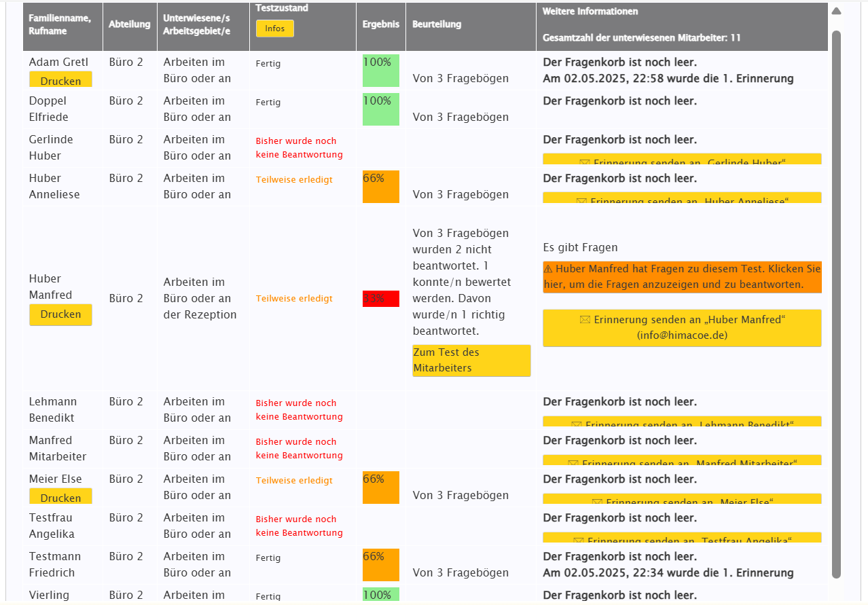Click Teilweise erledigt status for Meier Else
868x605 pixels.
(294, 481)
